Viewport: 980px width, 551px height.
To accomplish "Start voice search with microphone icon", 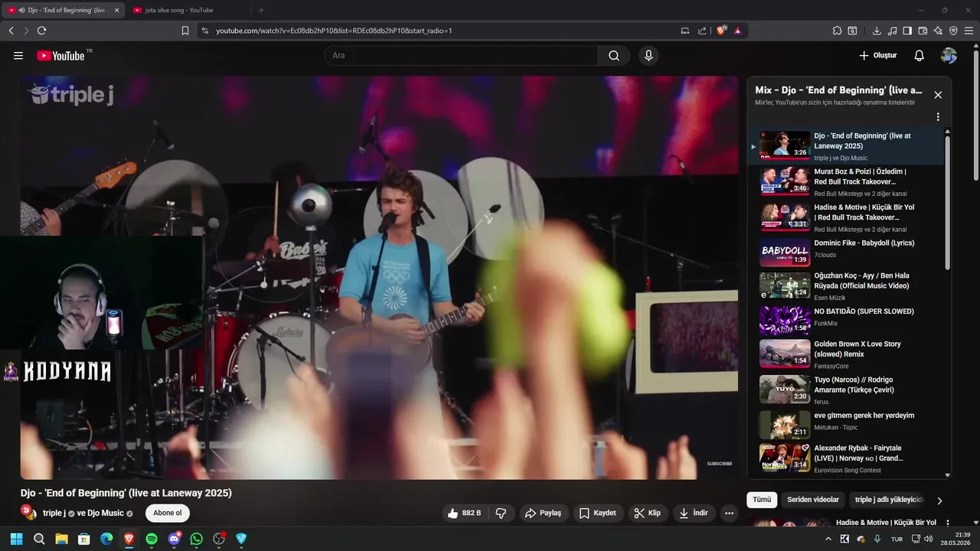I will pos(648,56).
